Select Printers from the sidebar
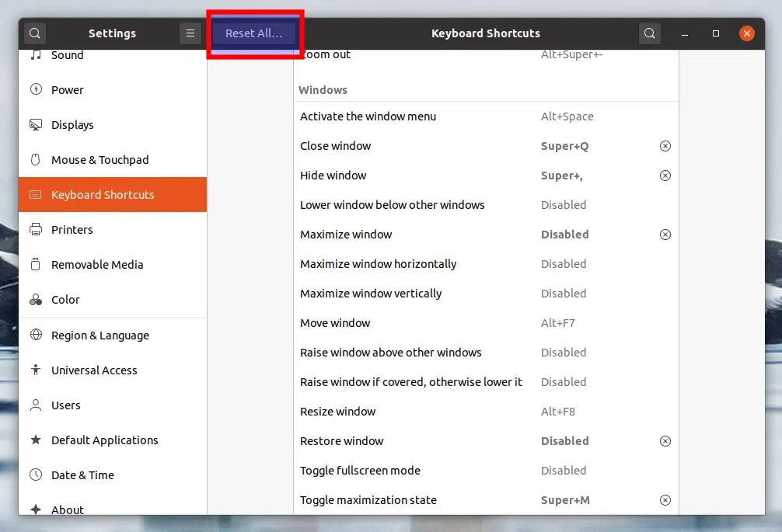 tap(72, 230)
